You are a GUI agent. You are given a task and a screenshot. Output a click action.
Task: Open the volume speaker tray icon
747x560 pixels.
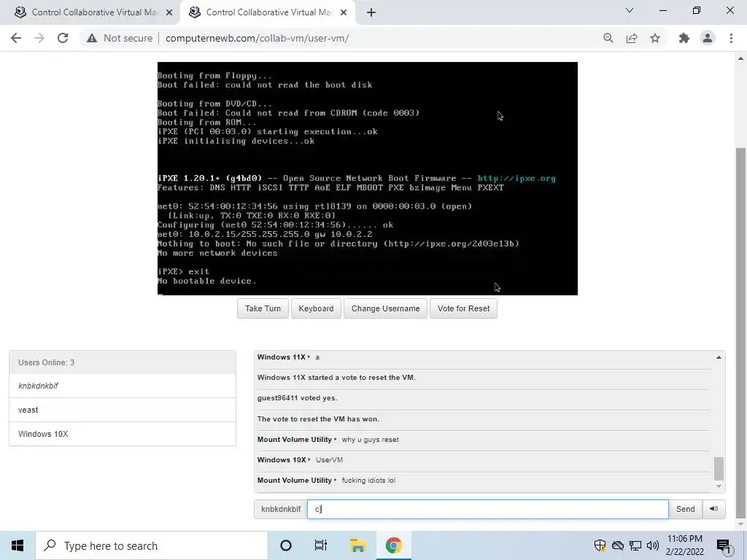coord(653,545)
